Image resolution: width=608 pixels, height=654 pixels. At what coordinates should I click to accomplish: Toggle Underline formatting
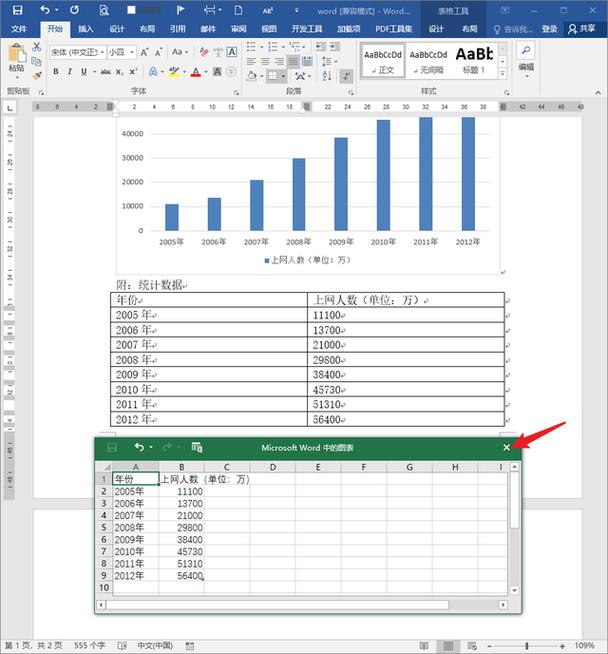(x=84, y=72)
